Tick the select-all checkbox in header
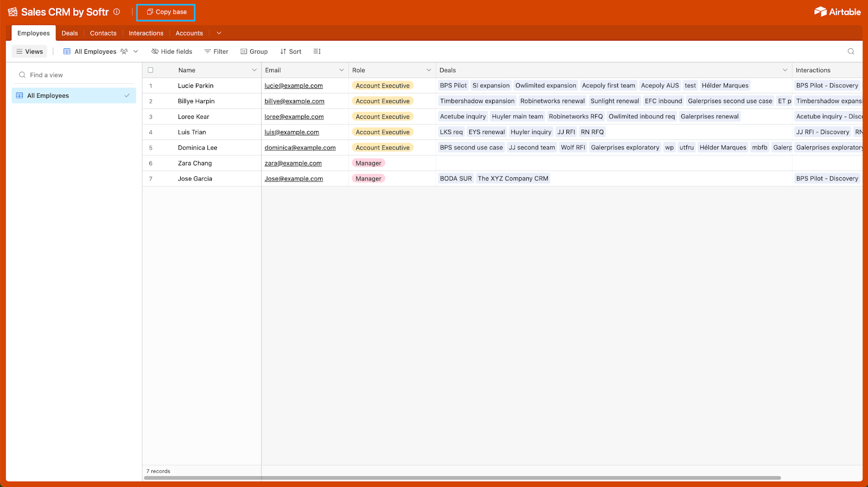 point(151,70)
